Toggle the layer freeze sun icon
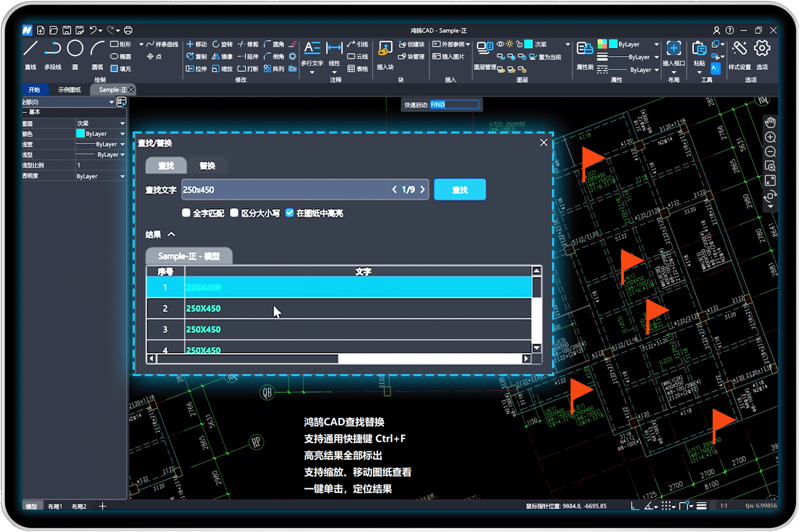This screenshot has height=532, width=800. [x=510, y=44]
